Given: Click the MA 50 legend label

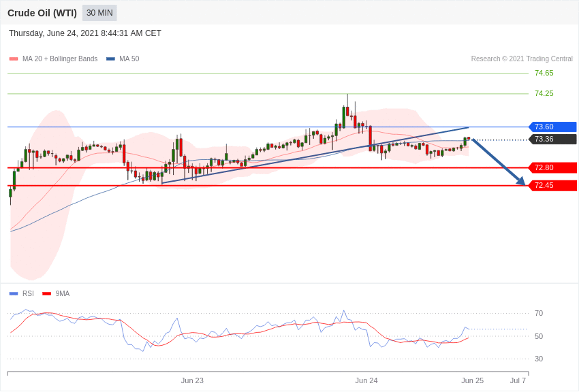Looking at the screenshot, I should (x=129, y=59).
